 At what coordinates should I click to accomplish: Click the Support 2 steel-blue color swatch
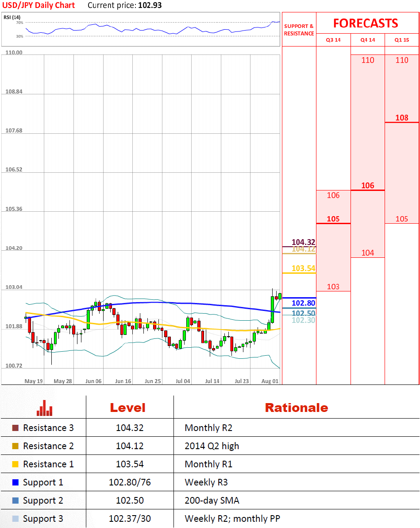[15, 501]
